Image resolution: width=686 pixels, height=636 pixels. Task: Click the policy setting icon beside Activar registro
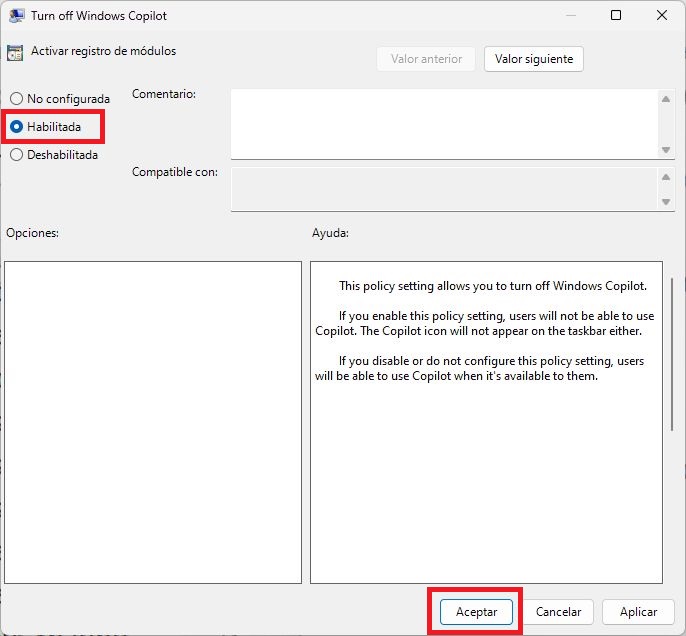pos(15,53)
